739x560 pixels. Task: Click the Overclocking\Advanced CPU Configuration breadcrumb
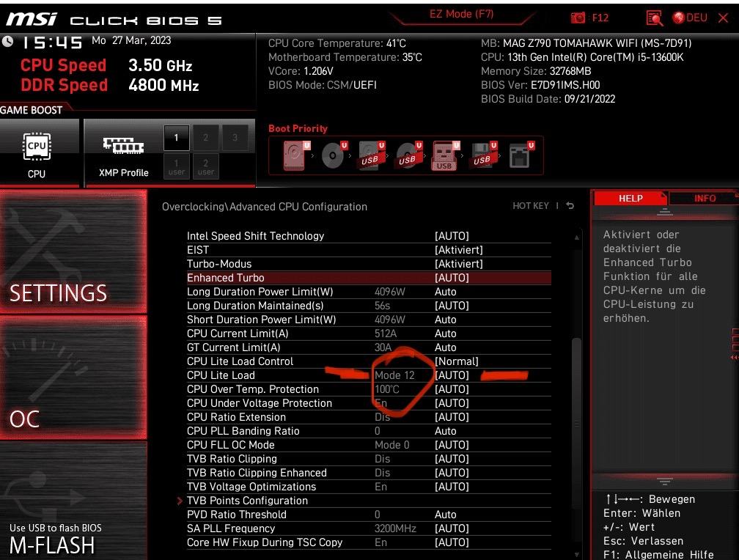point(265,207)
